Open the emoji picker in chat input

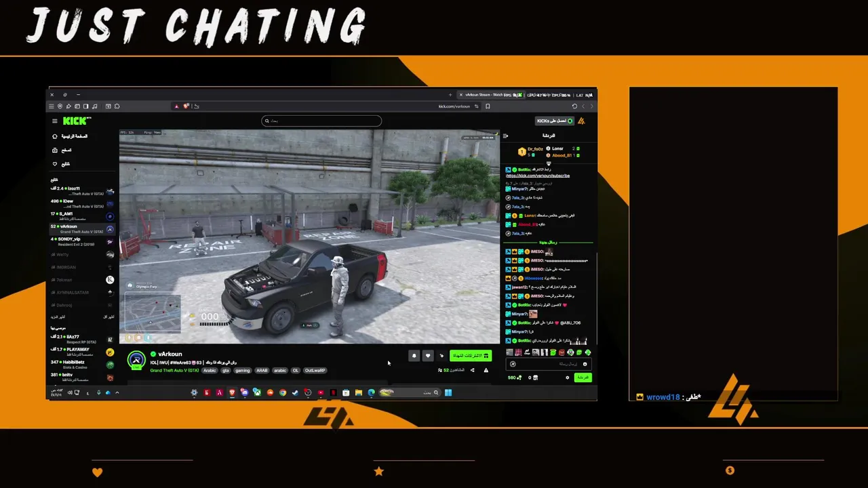tap(585, 364)
